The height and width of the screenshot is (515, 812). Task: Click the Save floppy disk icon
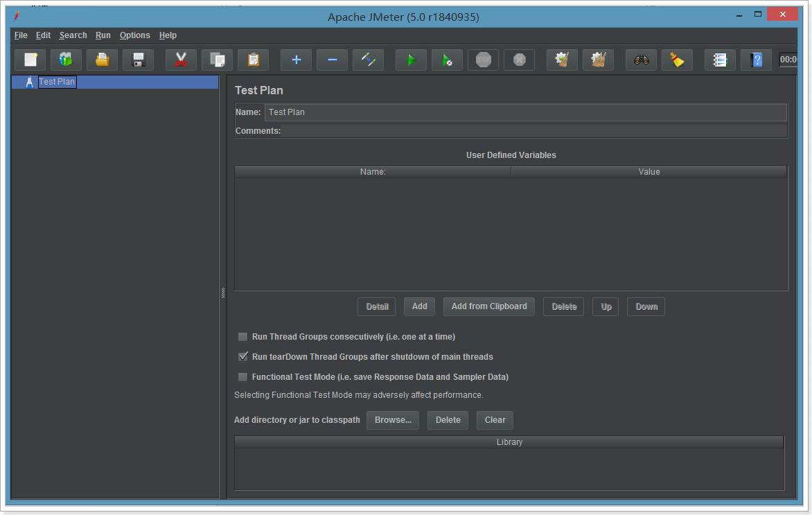[139, 60]
